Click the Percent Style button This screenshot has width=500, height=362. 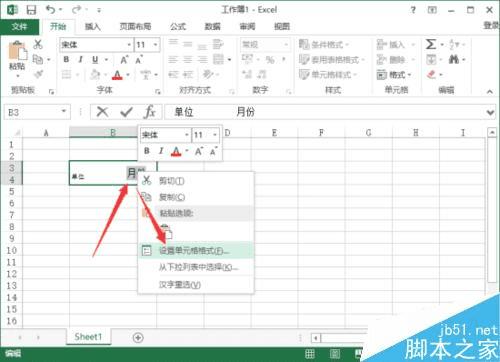270,60
